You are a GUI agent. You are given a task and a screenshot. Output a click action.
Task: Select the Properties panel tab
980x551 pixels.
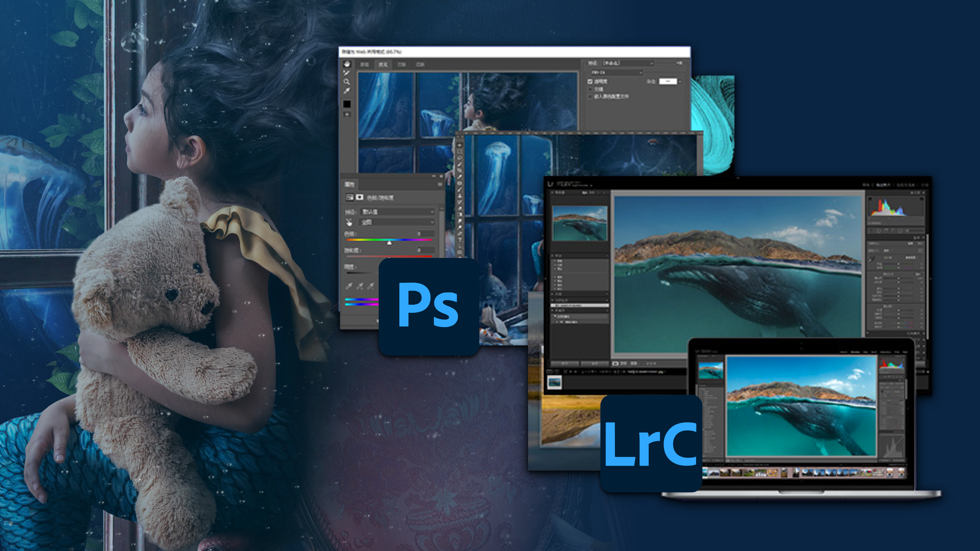click(x=350, y=184)
